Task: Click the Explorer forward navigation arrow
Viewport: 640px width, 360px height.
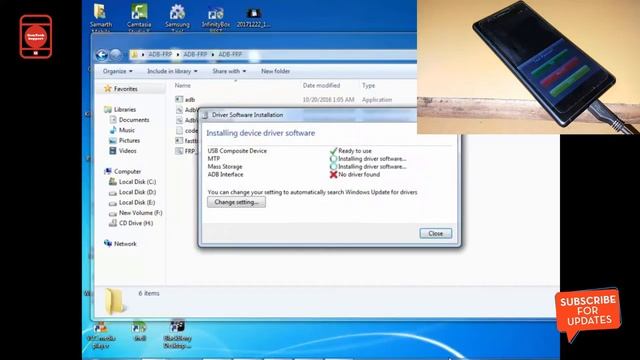Action: click(x=116, y=55)
